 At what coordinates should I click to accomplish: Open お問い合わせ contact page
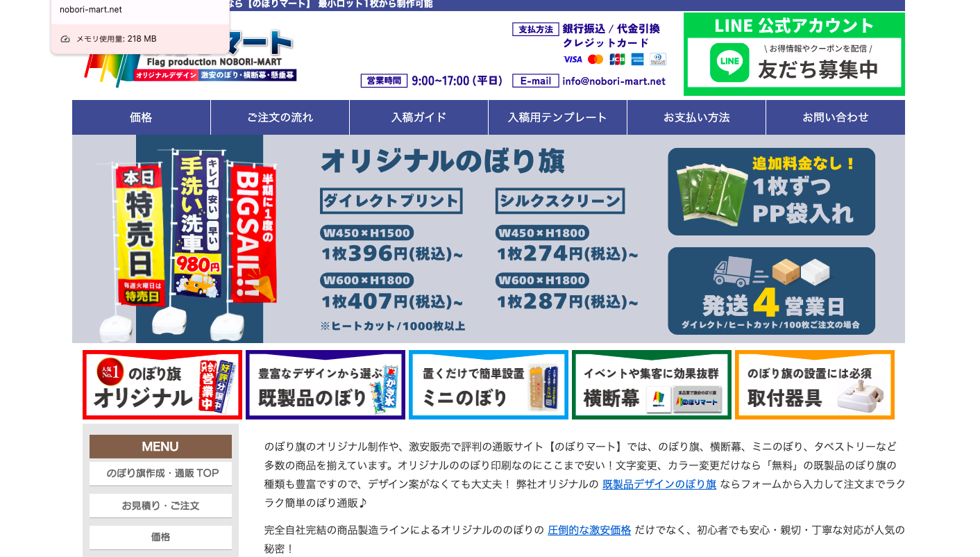tap(835, 117)
